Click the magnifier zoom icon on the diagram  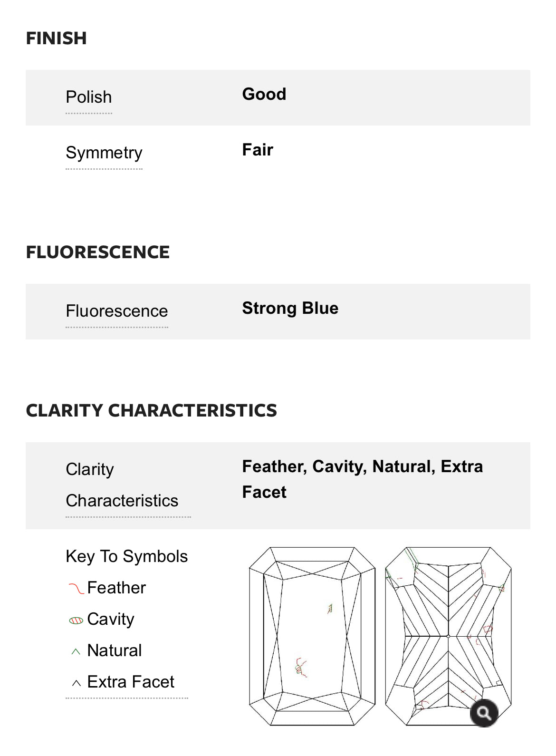click(x=484, y=713)
